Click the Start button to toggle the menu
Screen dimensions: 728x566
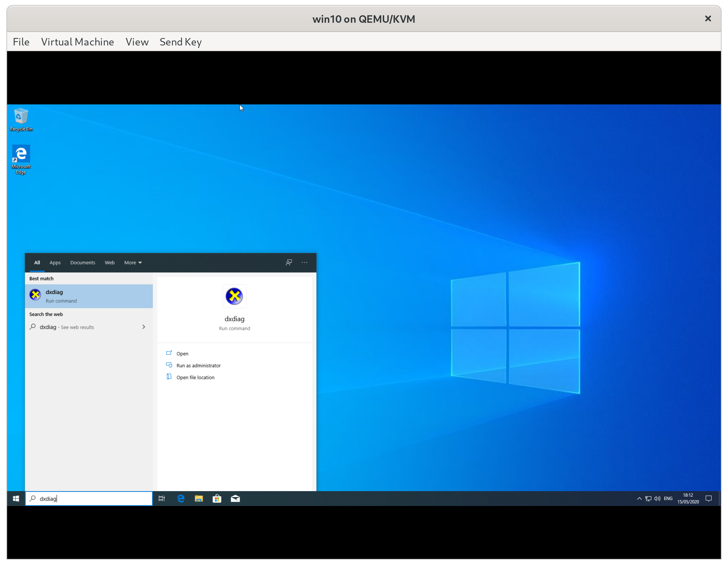pyautogui.click(x=16, y=498)
